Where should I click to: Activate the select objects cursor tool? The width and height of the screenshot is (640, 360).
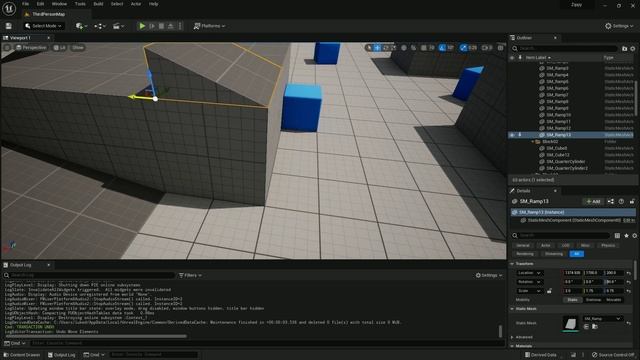(x=369, y=48)
